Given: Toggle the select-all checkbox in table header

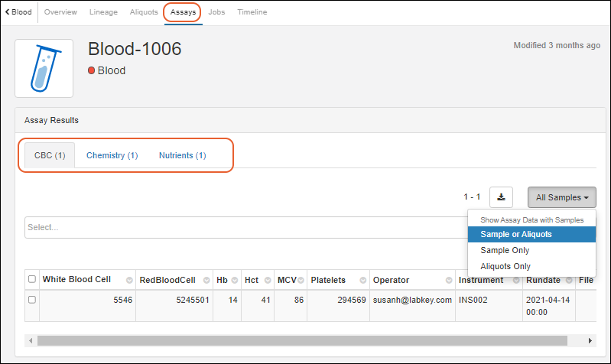Looking at the screenshot, I should [32, 279].
